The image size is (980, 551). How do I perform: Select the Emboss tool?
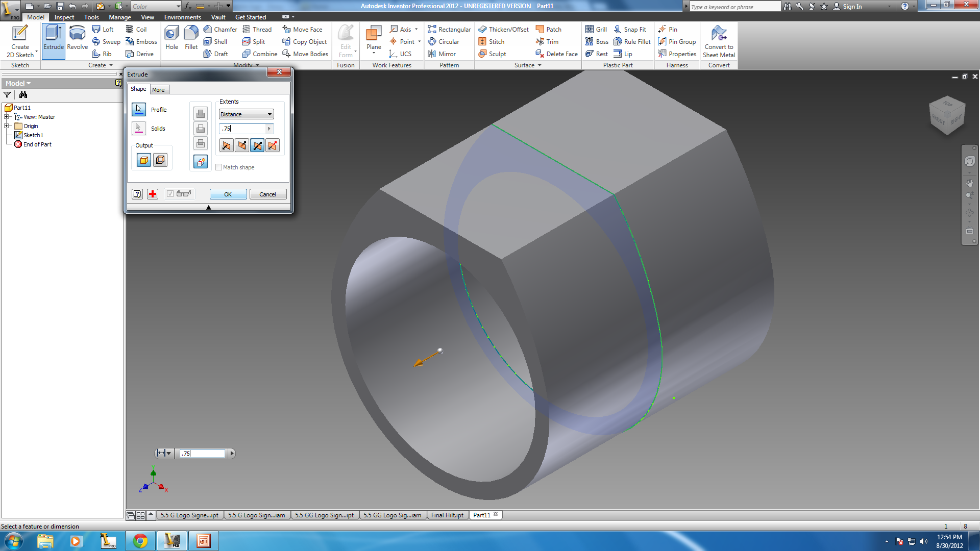pyautogui.click(x=141, y=41)
